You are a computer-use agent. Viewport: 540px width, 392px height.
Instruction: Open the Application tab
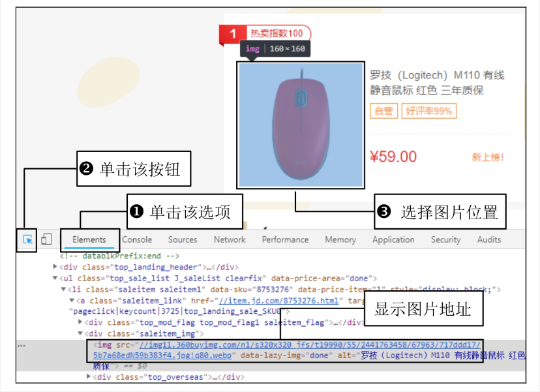393,240
